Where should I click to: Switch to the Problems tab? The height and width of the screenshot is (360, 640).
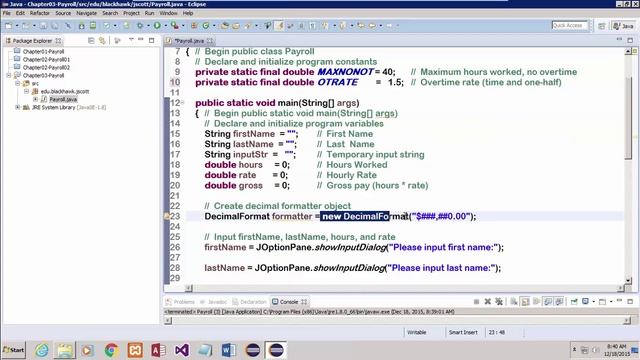point(180,302)
